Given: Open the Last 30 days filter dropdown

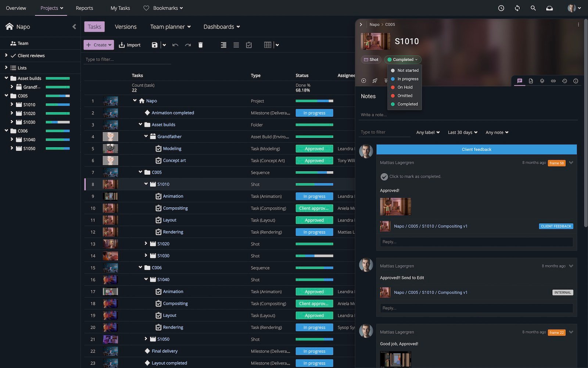Looking at the screenshot, I should (462, 132).
